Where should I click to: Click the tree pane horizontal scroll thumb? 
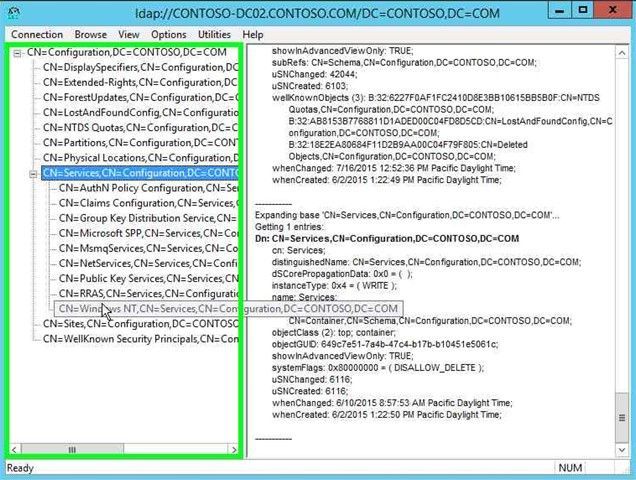[72, 450]
